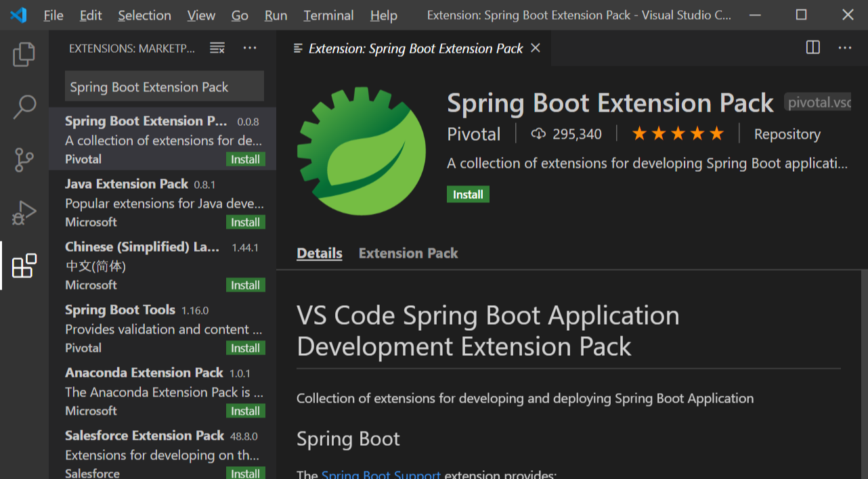Click the 295,340 install count

577,134
